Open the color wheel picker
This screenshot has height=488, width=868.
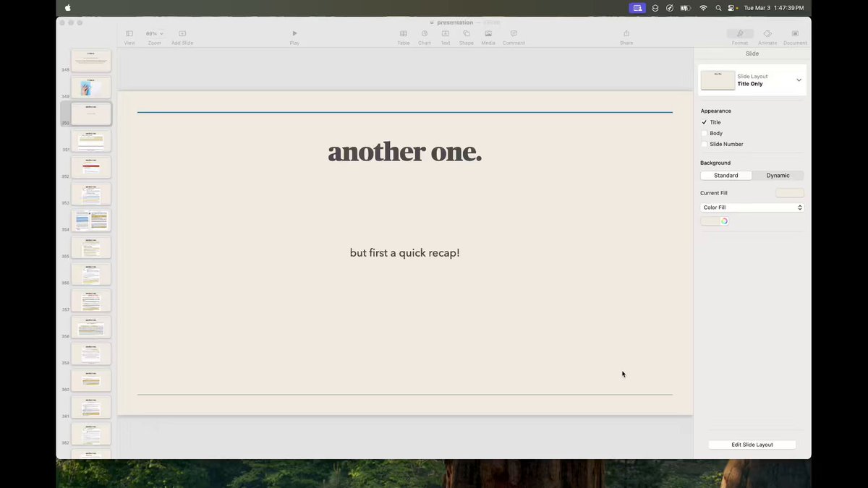click(724, 221)
